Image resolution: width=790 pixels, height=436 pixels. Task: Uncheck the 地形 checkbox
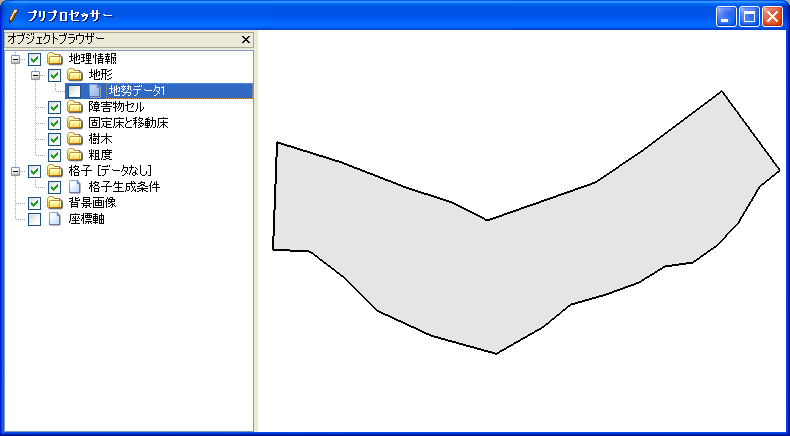click(54, 76)
